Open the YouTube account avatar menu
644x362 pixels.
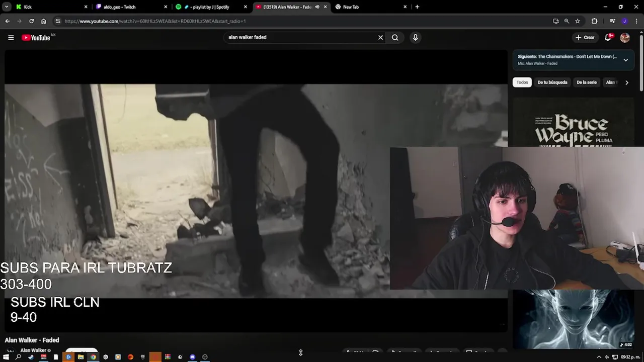625,38
